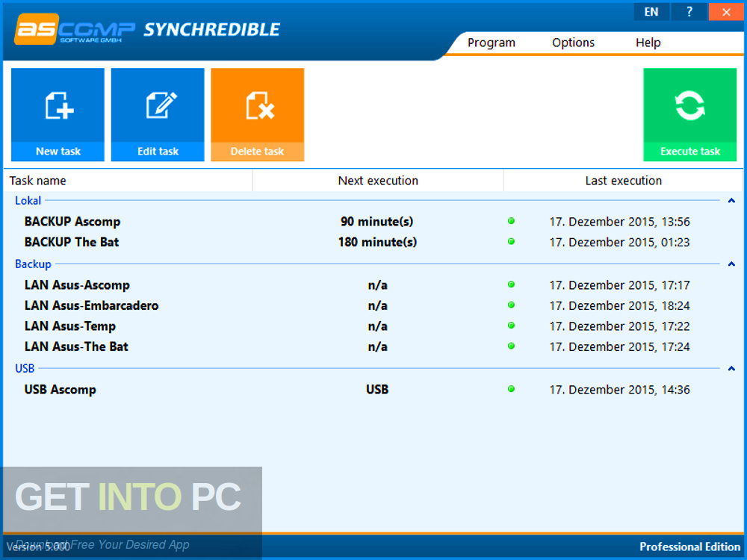Click the 180 minute(s) next execution value

point(377,242)
